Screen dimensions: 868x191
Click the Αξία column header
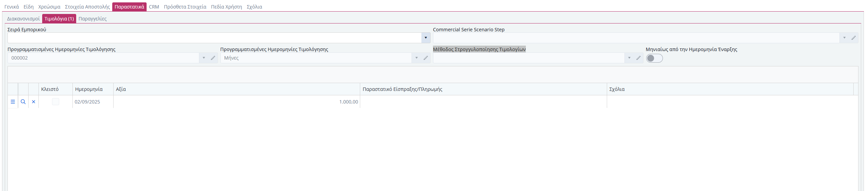click(x=121, y=89)
